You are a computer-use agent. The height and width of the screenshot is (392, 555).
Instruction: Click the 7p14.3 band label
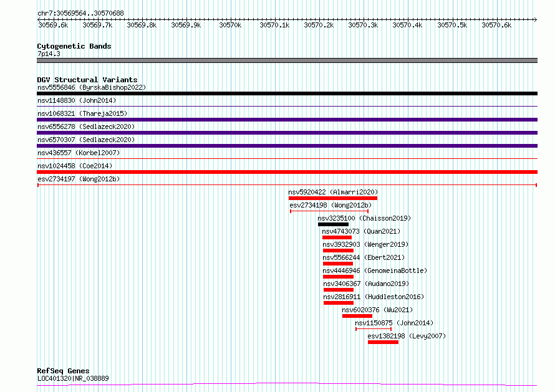49,54
